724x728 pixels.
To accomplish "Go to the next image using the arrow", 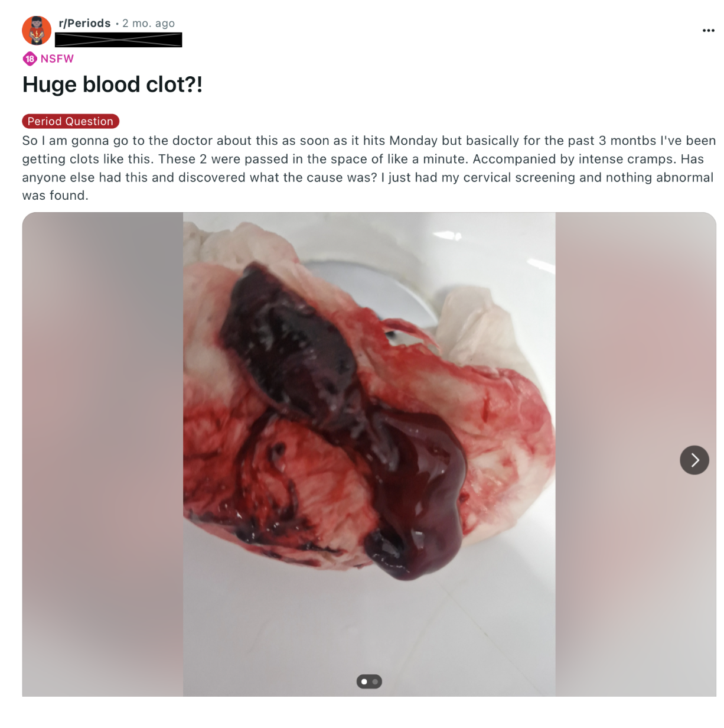I will click(x=694, y=460).
